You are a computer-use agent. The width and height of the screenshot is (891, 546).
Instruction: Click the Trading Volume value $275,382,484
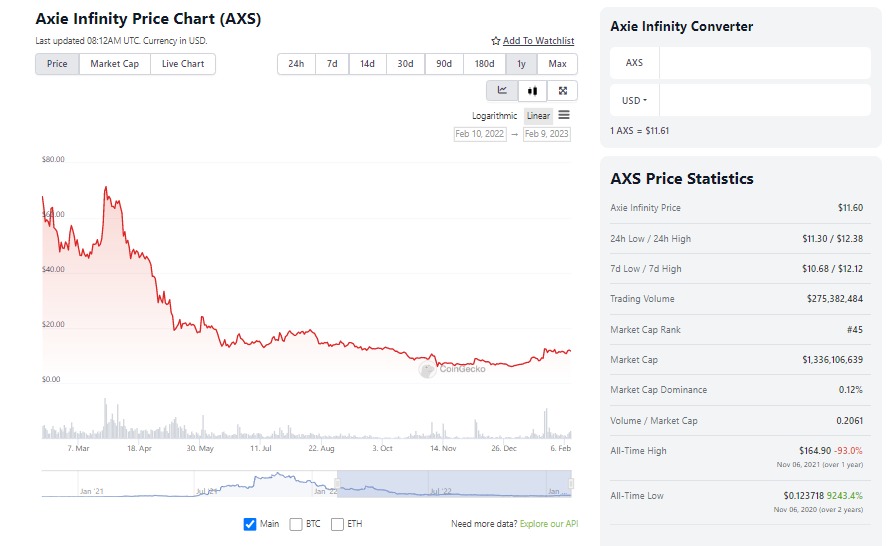pos(835,299)
